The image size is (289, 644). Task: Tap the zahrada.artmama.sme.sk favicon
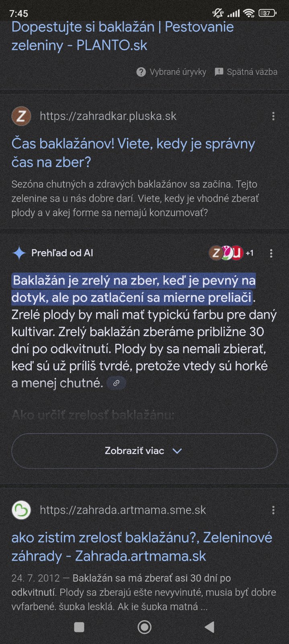pos(21,510)
